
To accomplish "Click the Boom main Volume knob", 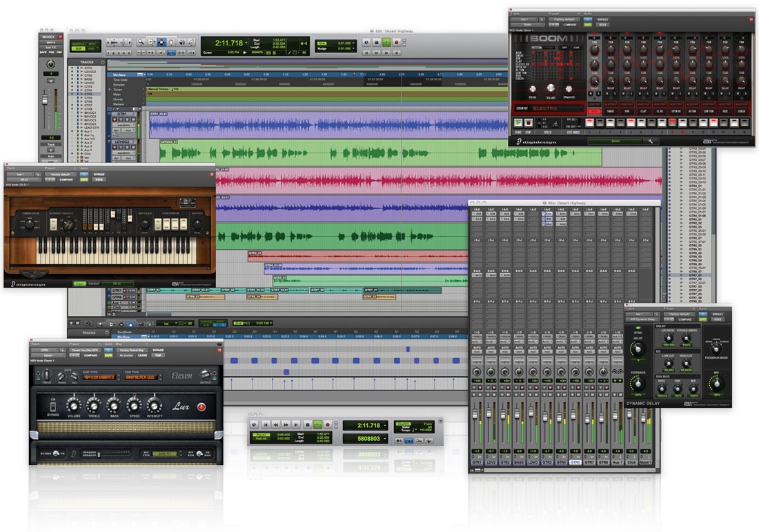I will click(551, 88).
